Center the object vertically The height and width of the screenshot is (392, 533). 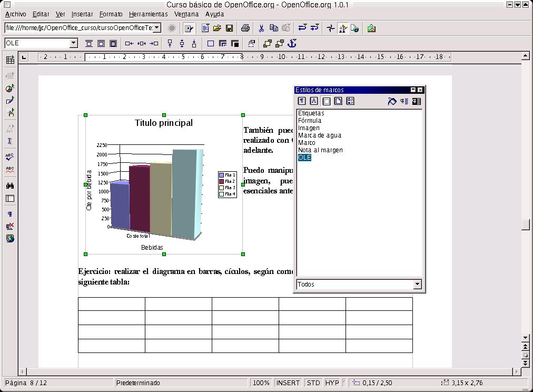pyautogui.click(x=182, y=44)
